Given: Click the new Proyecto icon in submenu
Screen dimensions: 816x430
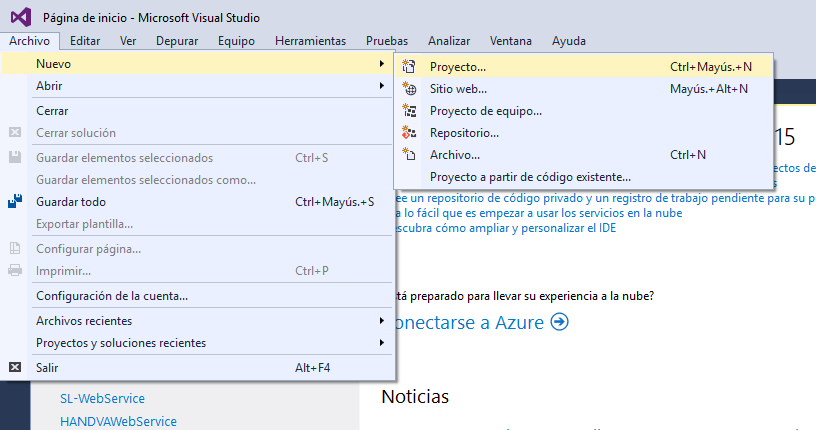Looking at the screenshot, I should pyautogui.click(x=410, y=67).
